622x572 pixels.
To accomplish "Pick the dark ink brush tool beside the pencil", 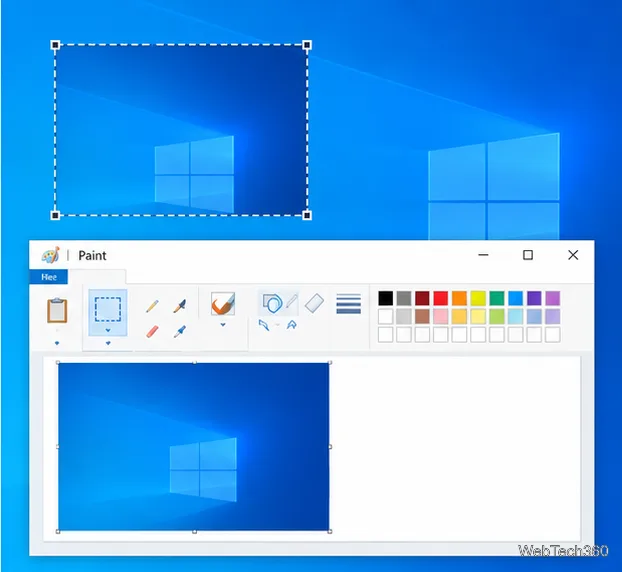I will 180,306.
